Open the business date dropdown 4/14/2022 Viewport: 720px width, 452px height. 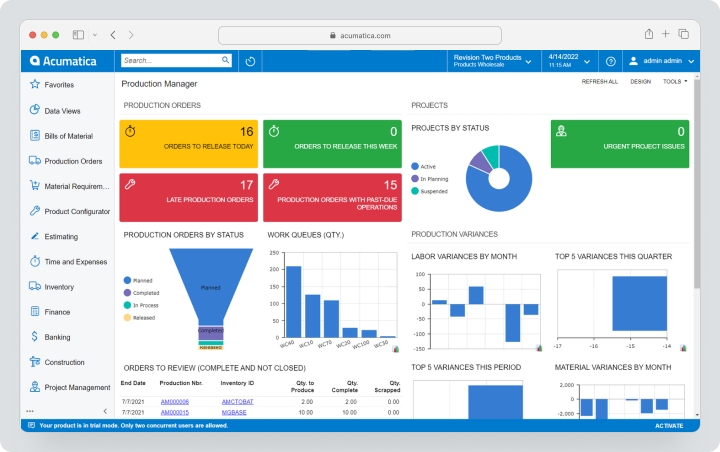[x=569, y=61]
